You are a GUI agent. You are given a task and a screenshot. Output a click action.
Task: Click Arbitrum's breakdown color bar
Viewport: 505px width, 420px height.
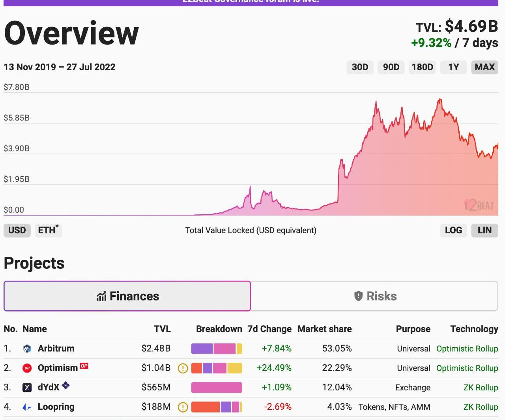click(217, 349)
